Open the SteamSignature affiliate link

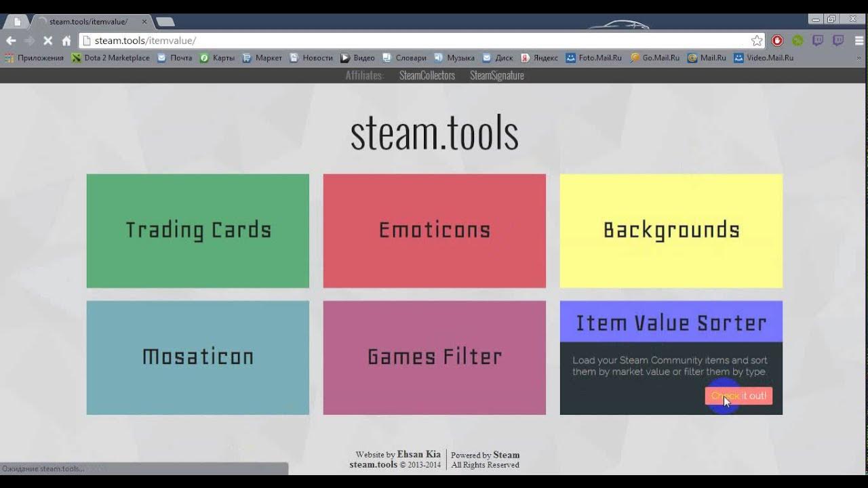(x=497, y=75)
